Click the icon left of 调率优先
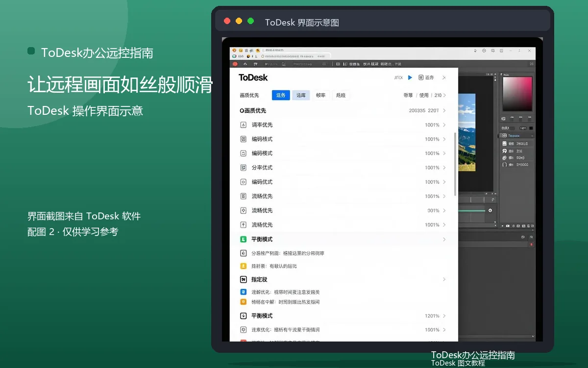The image size is (588, 368). point(243,125)
